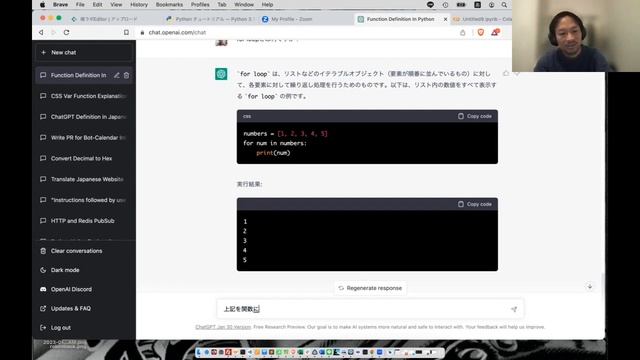Screen dimensions: 640x360
Task: Click the address bar URL
Action: [177, 32]
